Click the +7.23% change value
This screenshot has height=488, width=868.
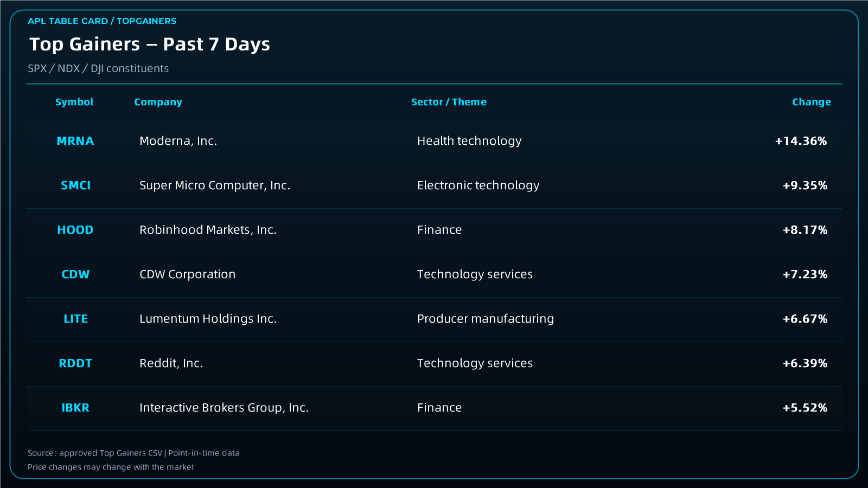pyautogui.click(x=805, y=274)
